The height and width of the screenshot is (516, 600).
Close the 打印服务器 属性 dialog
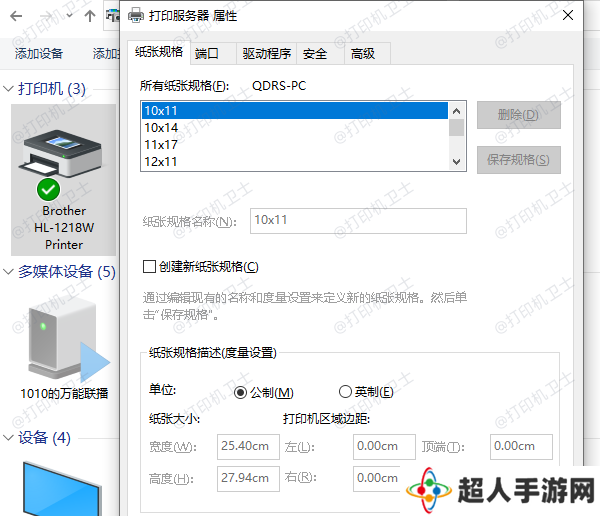tap(568, 16)
